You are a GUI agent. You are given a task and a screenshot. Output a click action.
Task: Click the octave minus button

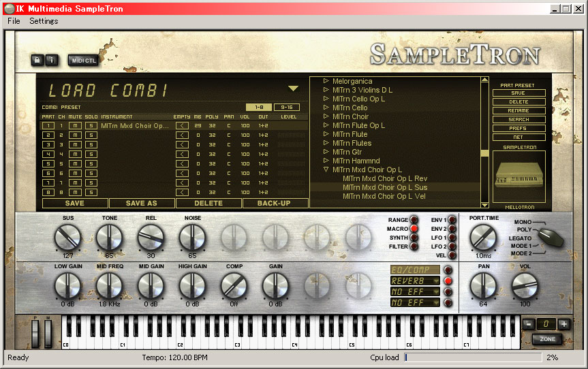point(528,324)
